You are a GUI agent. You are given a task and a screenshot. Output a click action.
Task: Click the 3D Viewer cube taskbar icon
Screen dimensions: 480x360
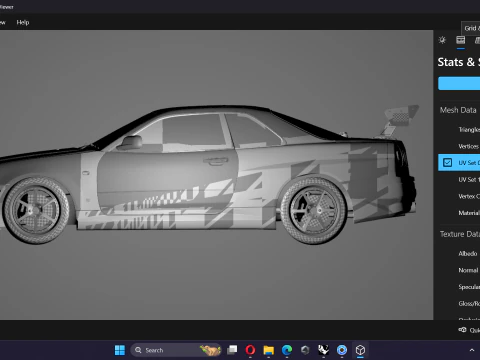click(x=360, y=350)
